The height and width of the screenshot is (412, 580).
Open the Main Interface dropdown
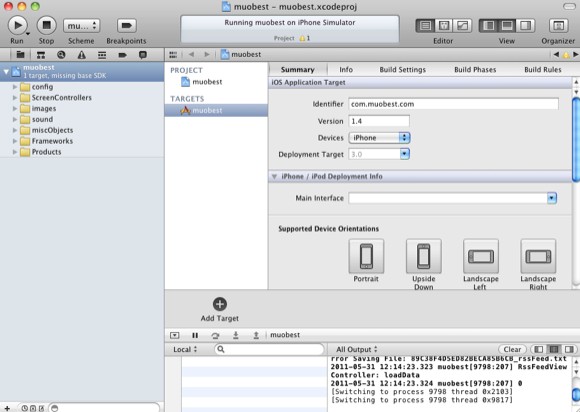[x=552, y=198]
